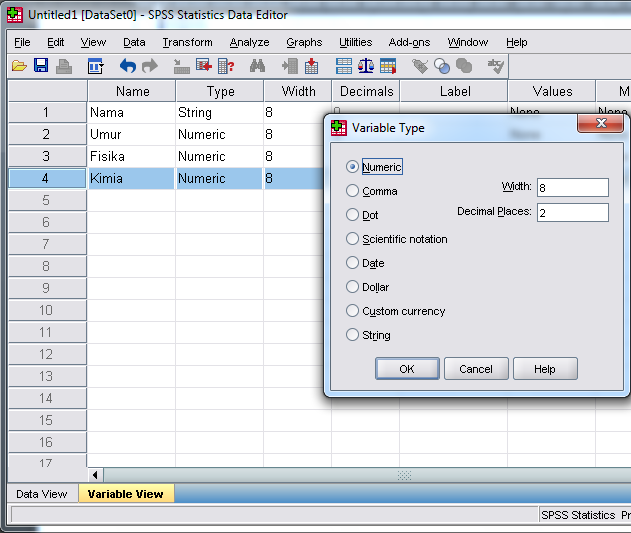The image size is (631, 533).
Task: Click the Weight Cases scale icon
Action: [x=366, y=66]
